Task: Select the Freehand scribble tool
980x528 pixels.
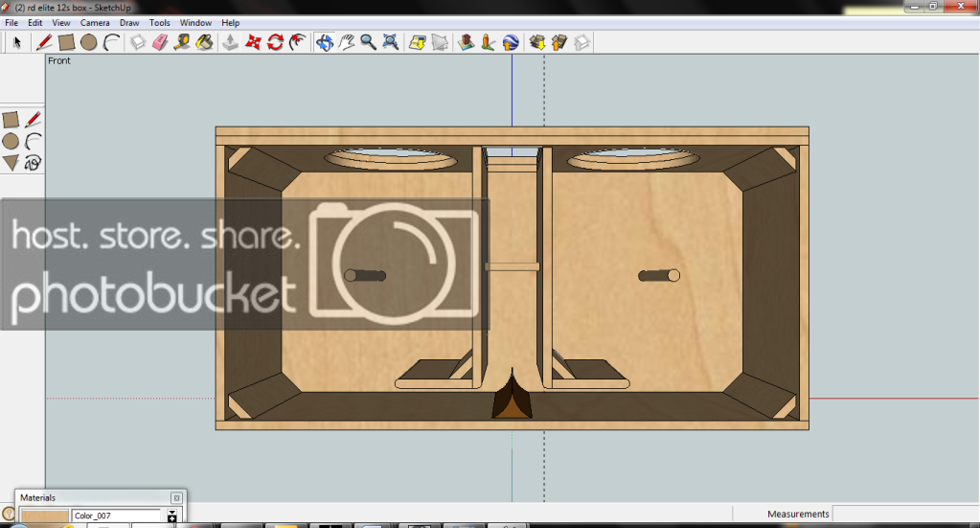Action: (33, 163)
